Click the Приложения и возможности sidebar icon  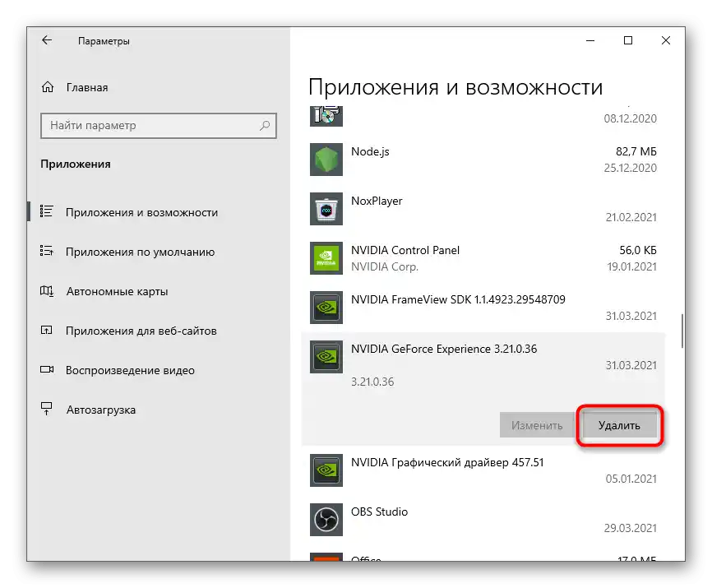(46, 211)
